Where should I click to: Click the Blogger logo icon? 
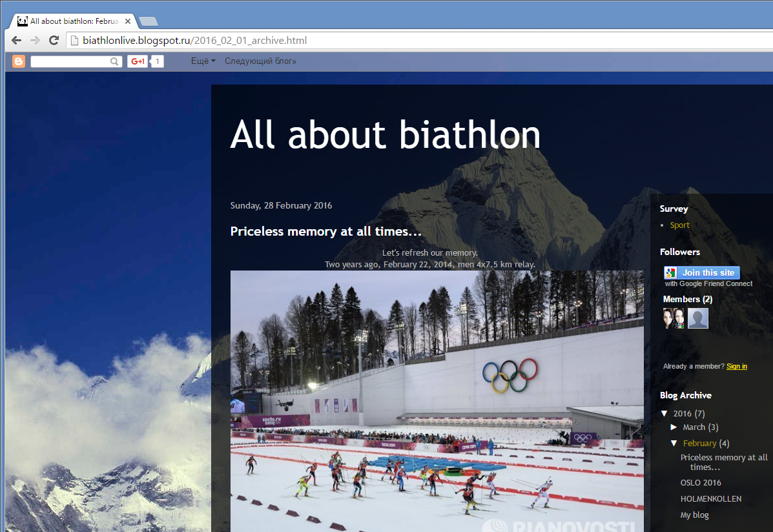(x=19, y=61)
